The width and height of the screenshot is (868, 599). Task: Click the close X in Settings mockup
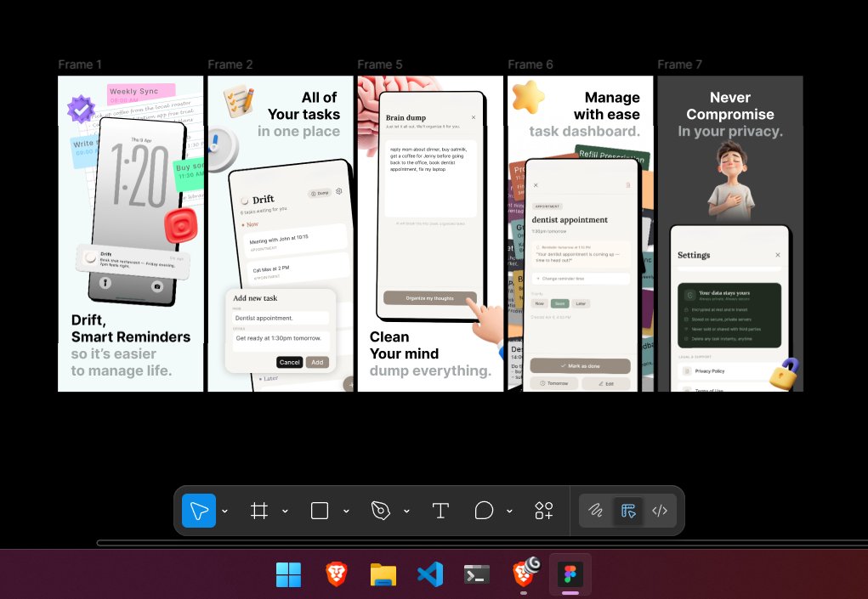click(x=778, y=255)
